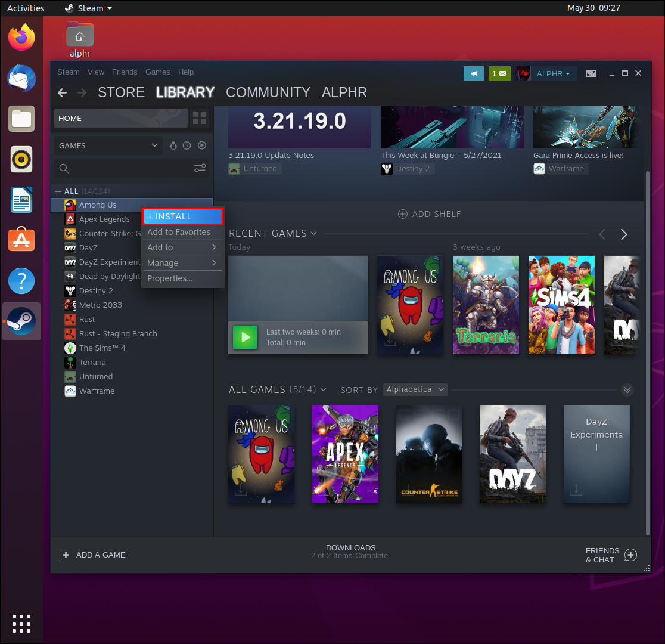Open Rhythmbox from the dock
Screen dimensions: 665x644
coord(21,159)
